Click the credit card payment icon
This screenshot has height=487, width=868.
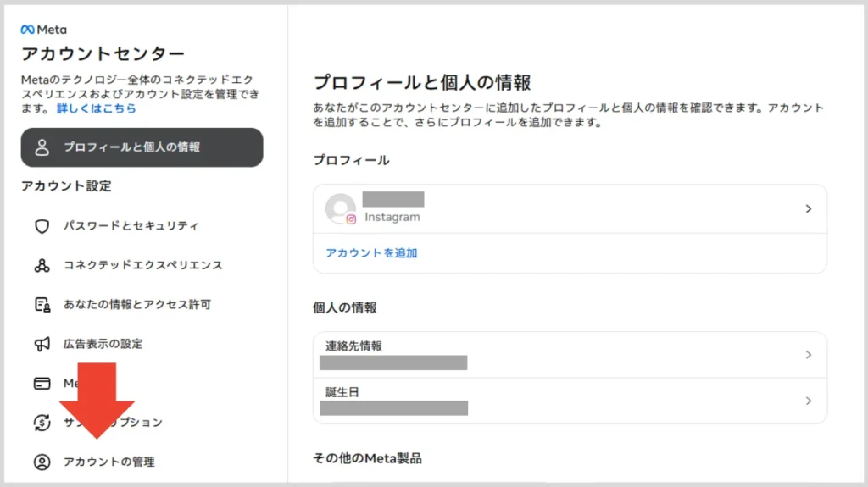click(x=42, y=383)
